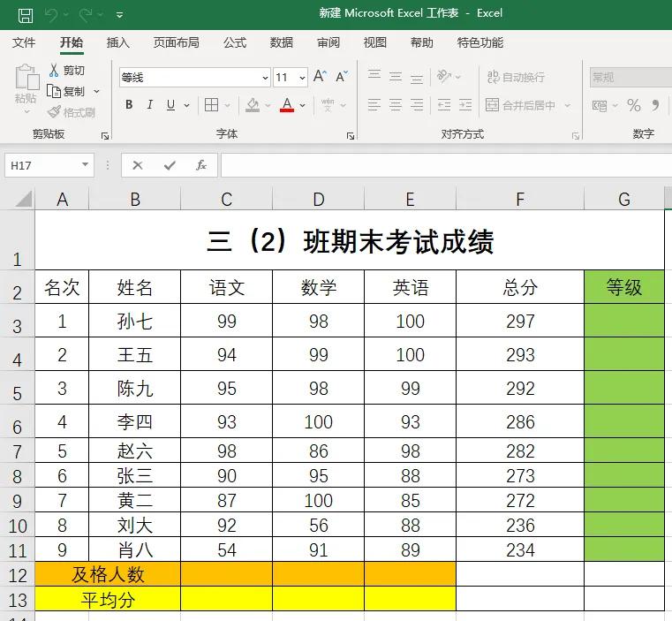Select top align icon
The height and width of the screenshot is (621, 672).
tap(374, 76)
